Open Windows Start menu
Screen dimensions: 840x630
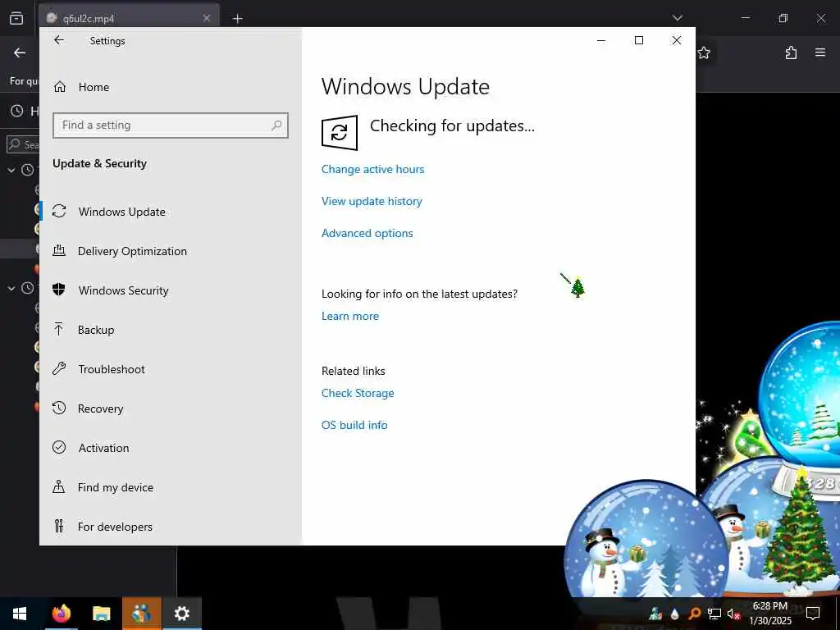pyautogui.click(x=20, y=614)
